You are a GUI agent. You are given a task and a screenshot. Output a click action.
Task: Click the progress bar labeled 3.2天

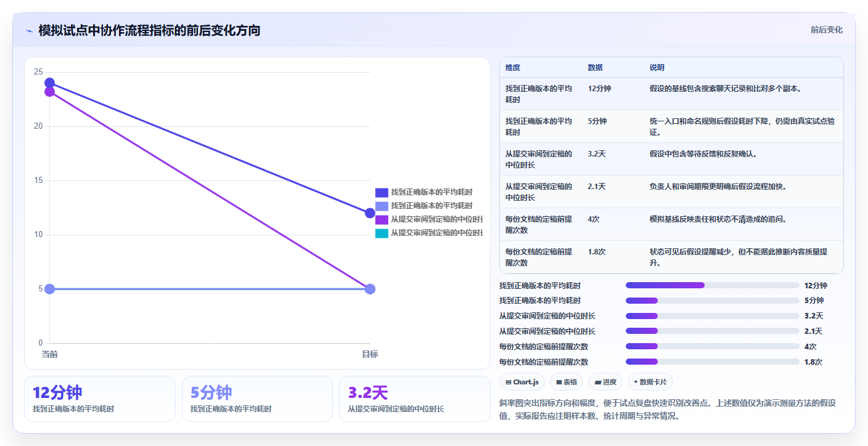(712, 316)
